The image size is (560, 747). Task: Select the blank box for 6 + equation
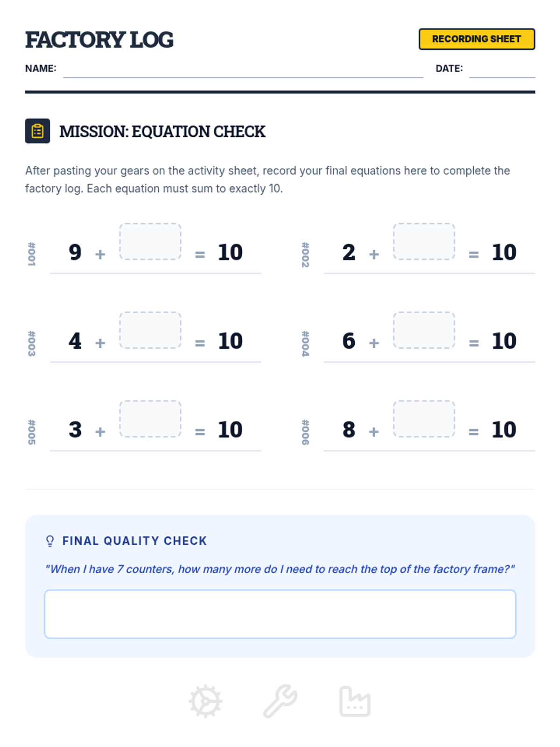(x=424, y=330)
